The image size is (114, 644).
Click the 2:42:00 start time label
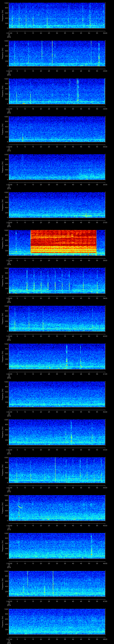click(9, 450)
